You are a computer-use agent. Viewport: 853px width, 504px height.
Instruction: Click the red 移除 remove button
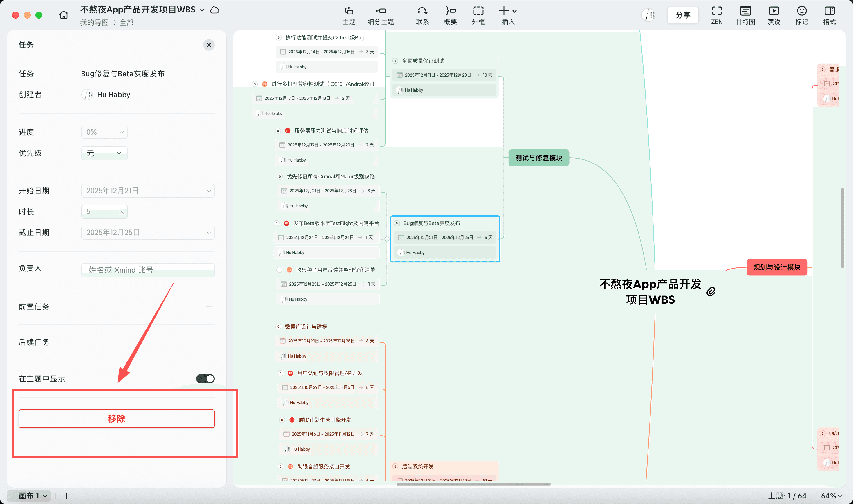coord(117,418)
